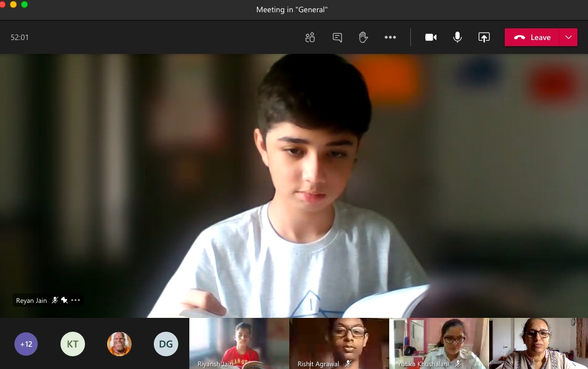The image size is (588, 369).
Task: Click the Reyan Jain name label
Action: click(x=32, y=300)
